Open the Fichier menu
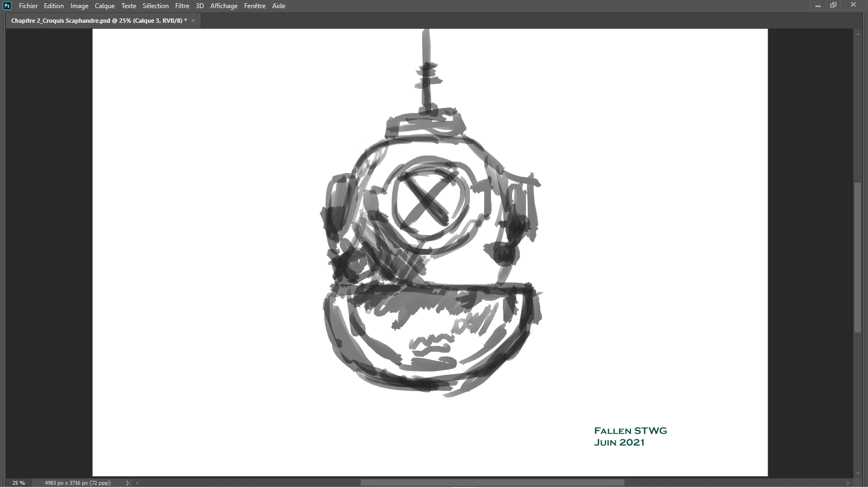Screen dimensions: 868x488 pyautogui.click(x=28, y=6)
